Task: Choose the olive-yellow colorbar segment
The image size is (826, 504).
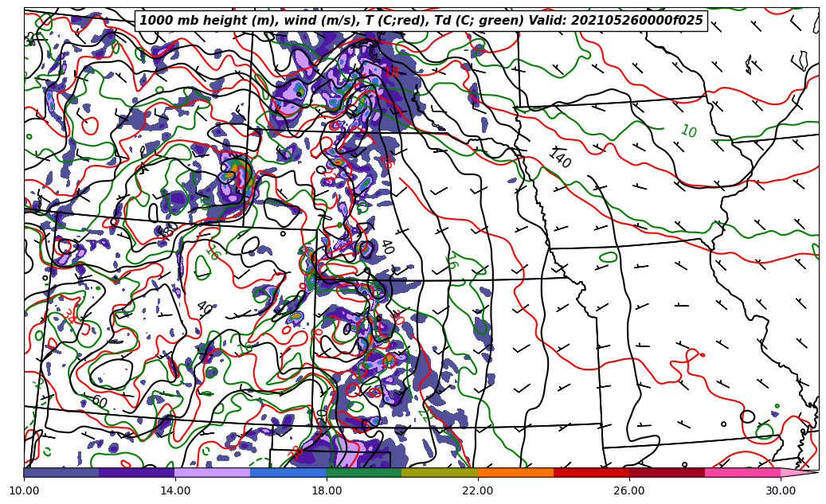Action: (440, 472)
